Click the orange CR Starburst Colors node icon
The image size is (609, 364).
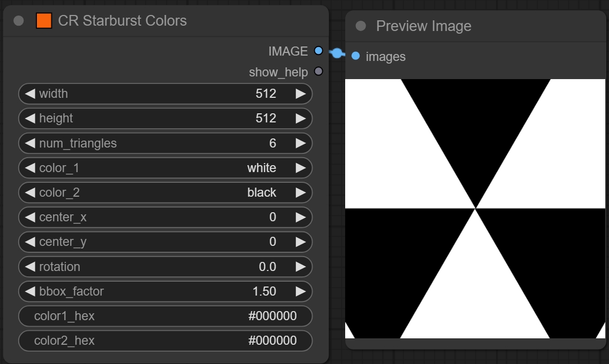click(44, 21)
